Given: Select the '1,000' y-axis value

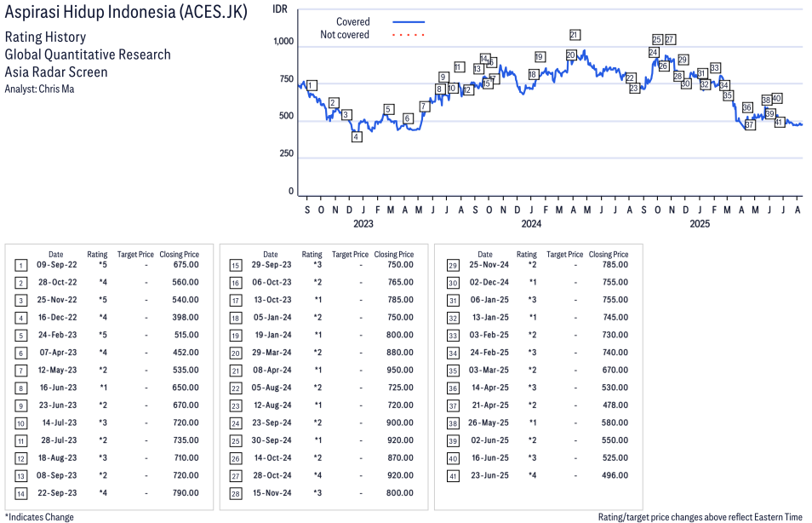Looking at the screenshot, I should pos(283,42).
